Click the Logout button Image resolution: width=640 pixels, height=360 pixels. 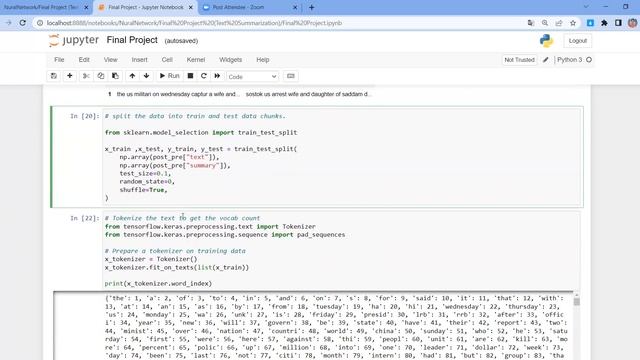click(x=578, y=41)
